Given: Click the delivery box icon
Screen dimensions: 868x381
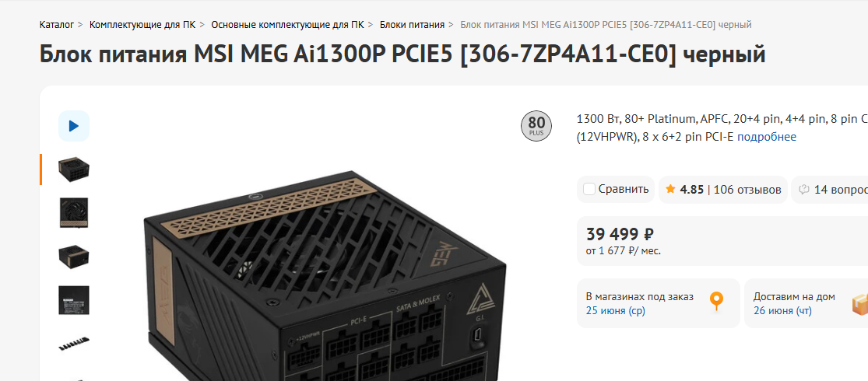Looking at the screenshot, I should (859, 303).
